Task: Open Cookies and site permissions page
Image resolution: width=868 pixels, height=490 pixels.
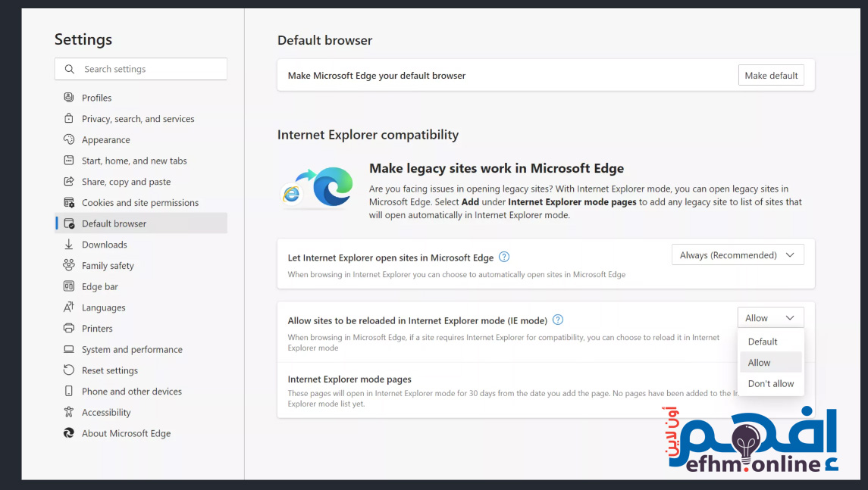Action: 140,203
